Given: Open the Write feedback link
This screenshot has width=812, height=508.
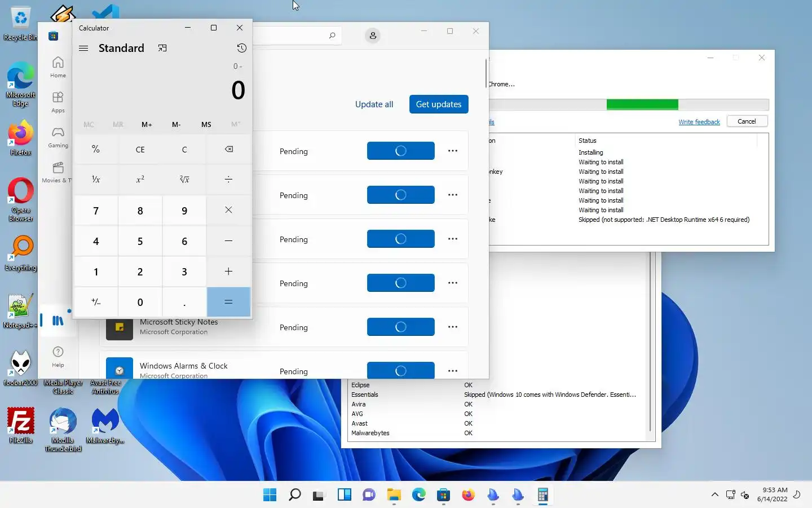Looking at the screenshot, I should point(699,122).
